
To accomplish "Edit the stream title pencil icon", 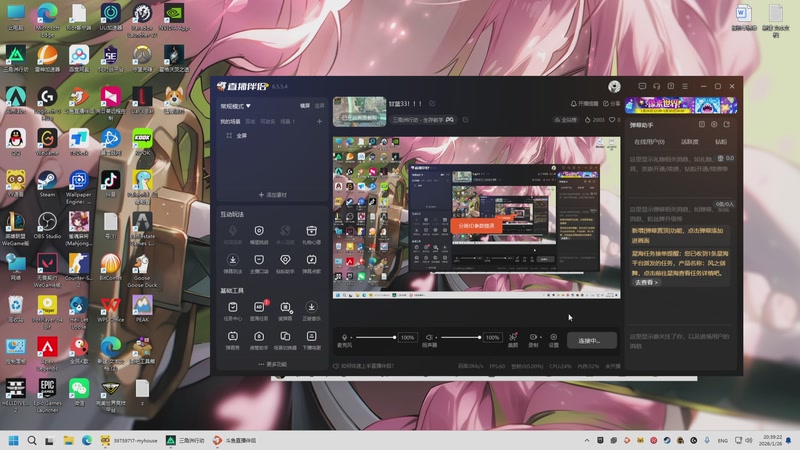I will click(x=432, y=104).
